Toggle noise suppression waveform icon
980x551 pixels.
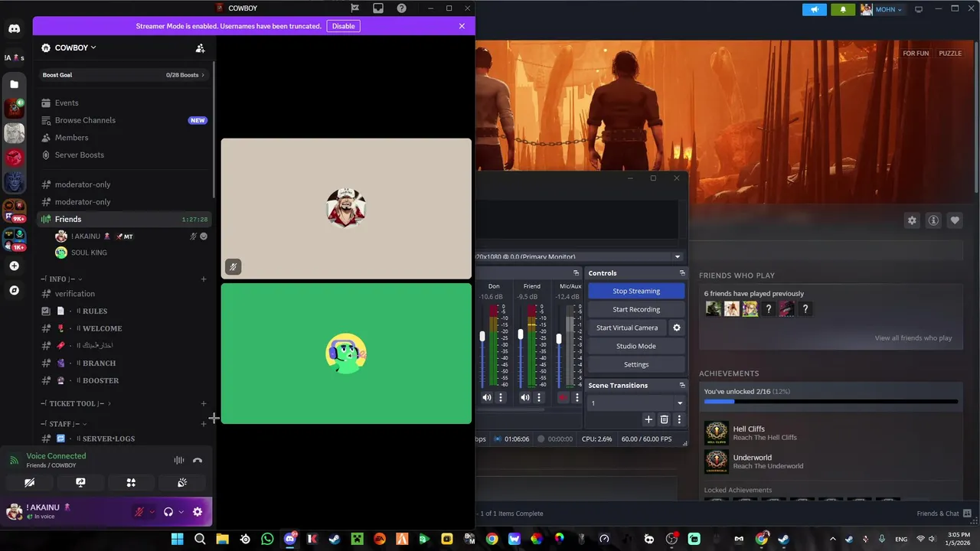pos(178,460)
